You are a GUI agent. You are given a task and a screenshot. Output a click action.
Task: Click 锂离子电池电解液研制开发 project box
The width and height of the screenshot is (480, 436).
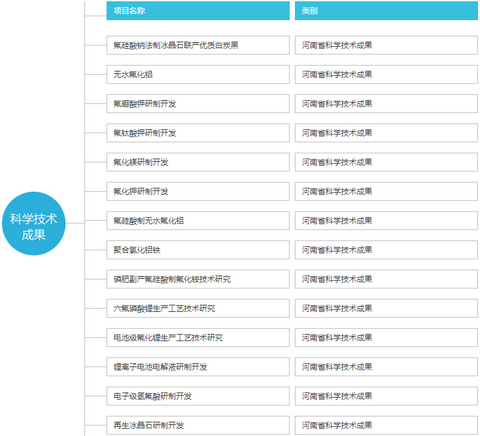coord(198,367)
